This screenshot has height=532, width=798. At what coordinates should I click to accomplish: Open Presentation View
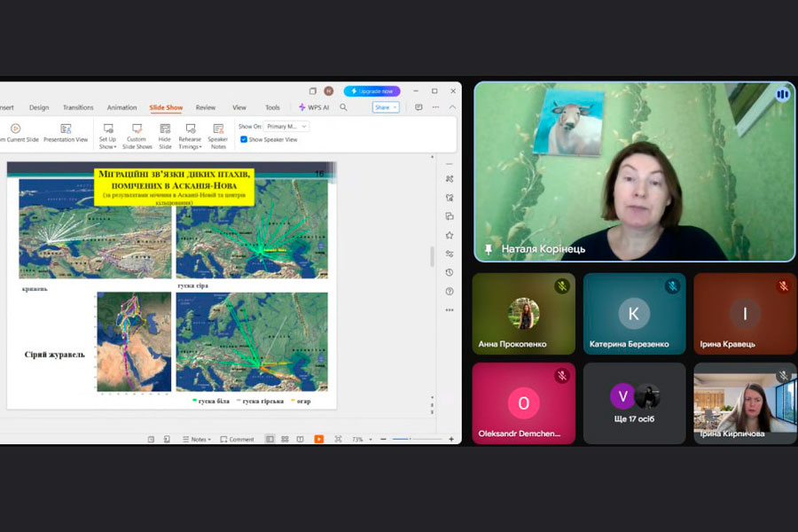coord(66,133)
